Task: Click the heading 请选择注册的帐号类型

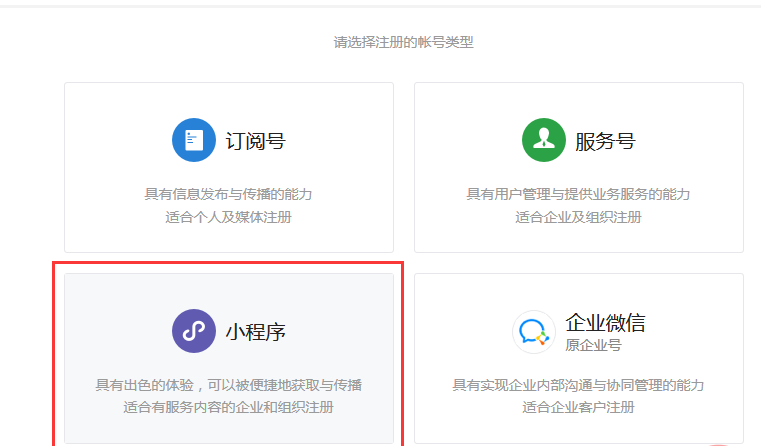Action: click(403, 42)
